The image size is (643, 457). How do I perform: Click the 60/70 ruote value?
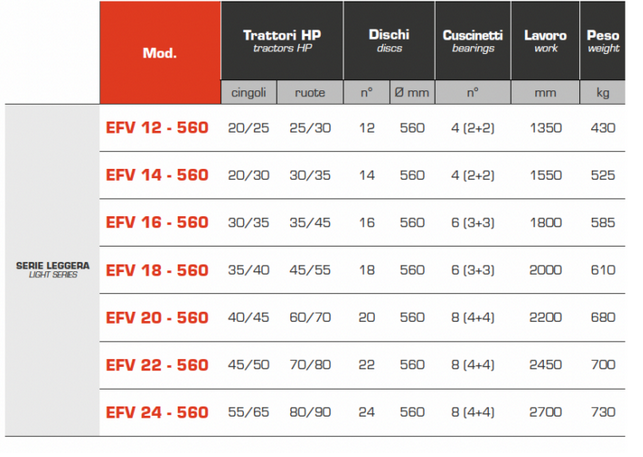tap(309, 318)
